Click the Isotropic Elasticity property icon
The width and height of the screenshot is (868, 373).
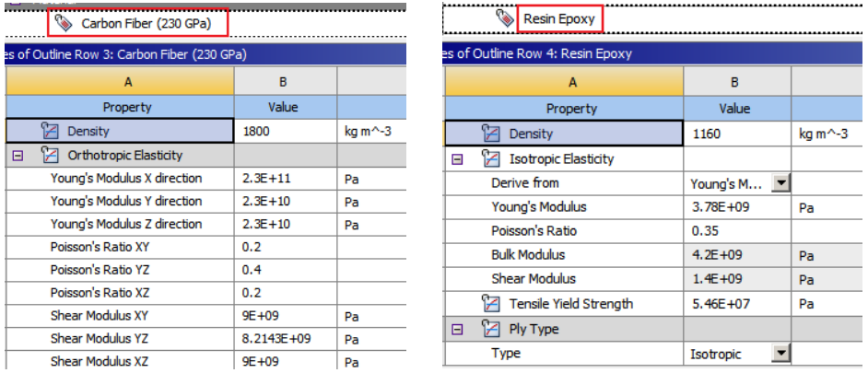pyautogui.click(x=490, y=158)
